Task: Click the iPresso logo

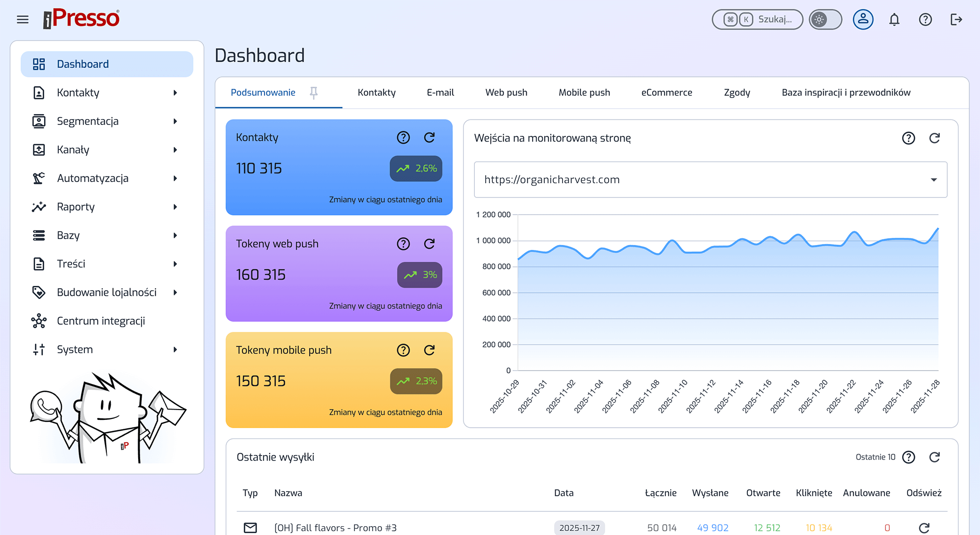Action: click(81, 19)
